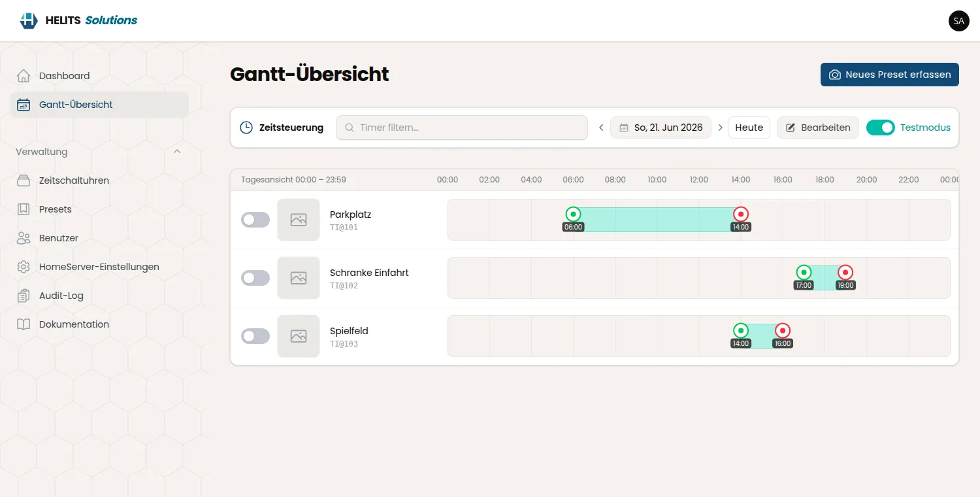
Task: Click the HomeServer-Einstellungen gear icon
Action: coord(24,267)
